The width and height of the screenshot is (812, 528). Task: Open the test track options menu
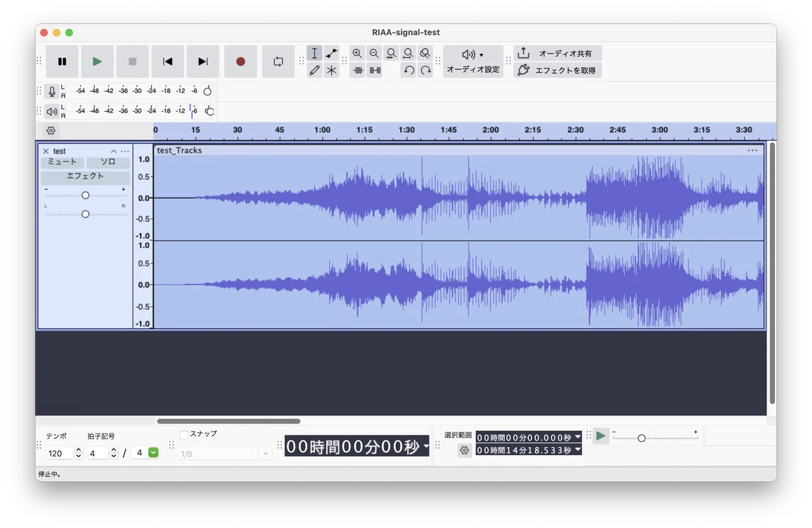click(x=125, y=151)
